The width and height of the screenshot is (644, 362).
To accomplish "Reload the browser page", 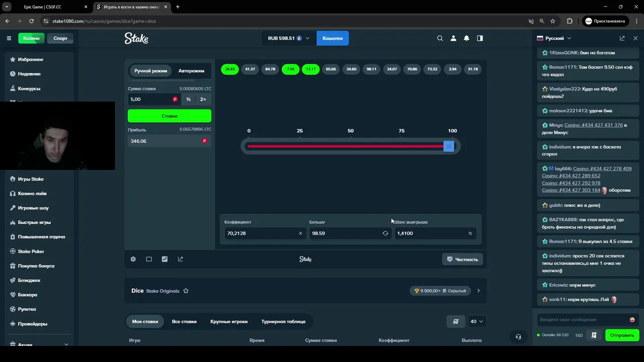I will point(31,21).
